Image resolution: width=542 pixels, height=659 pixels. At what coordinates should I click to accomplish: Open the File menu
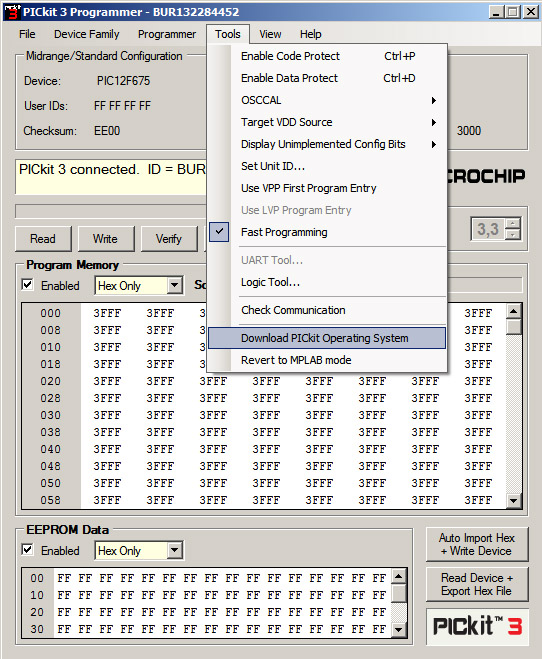pyautogui.click(x=27, y=34)
